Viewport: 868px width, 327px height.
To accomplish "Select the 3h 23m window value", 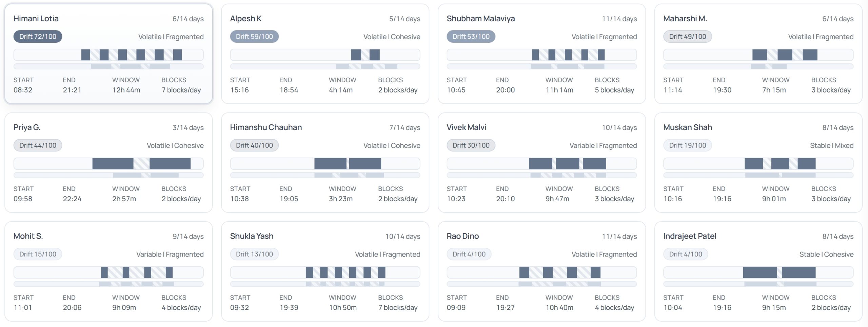I will pyautogui.click(x=341, y=199).
